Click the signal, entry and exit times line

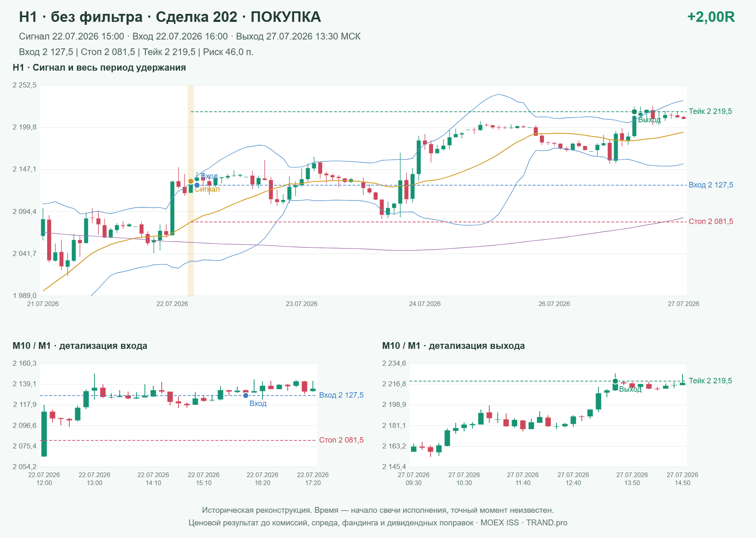(189, 37)
